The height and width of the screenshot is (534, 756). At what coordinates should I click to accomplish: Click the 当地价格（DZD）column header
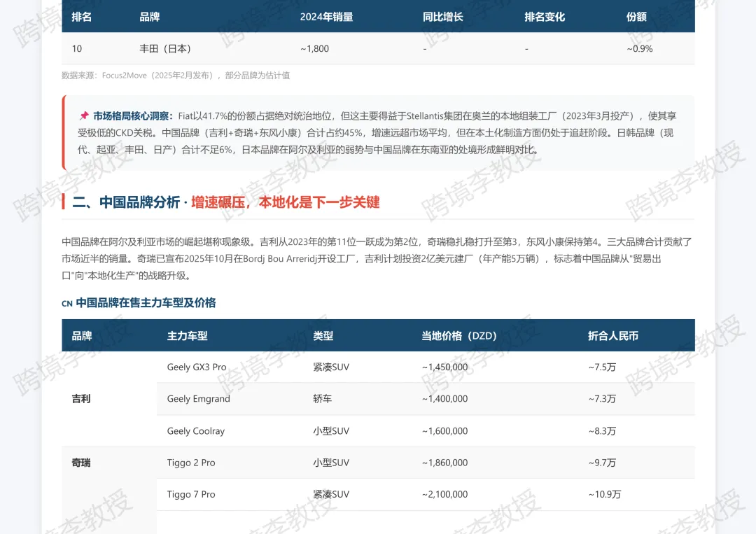click(459, 336)
